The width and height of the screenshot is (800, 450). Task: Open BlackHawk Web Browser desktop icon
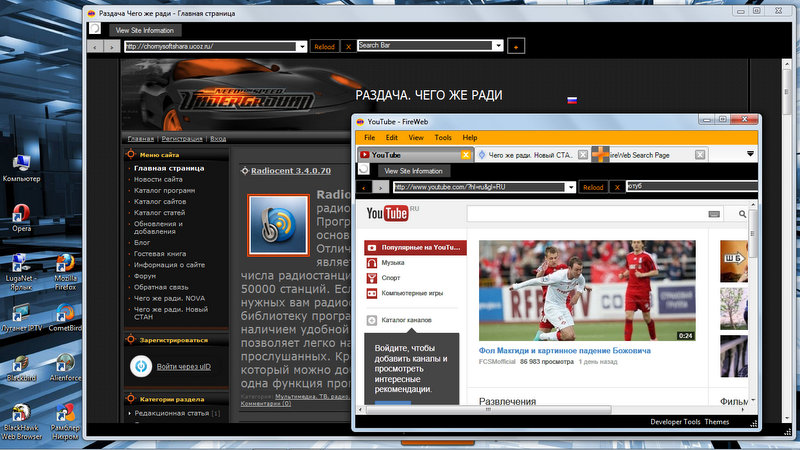(21, 421)
